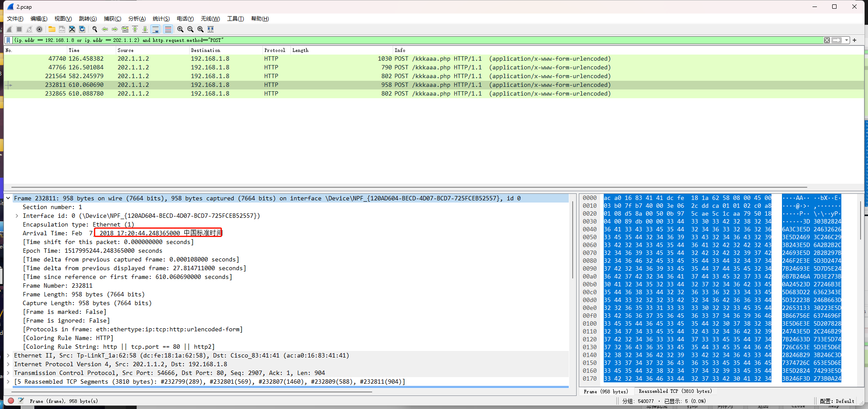Viewport: 868px width, 409px height.
Task: Select packet number 232865 row
Action: 434,93
